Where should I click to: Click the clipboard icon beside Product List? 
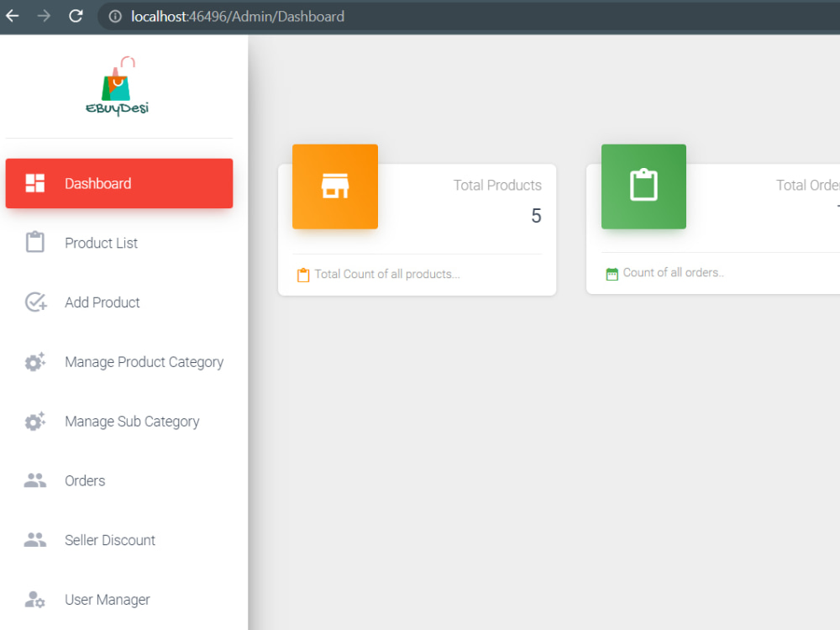pos(35,242)
